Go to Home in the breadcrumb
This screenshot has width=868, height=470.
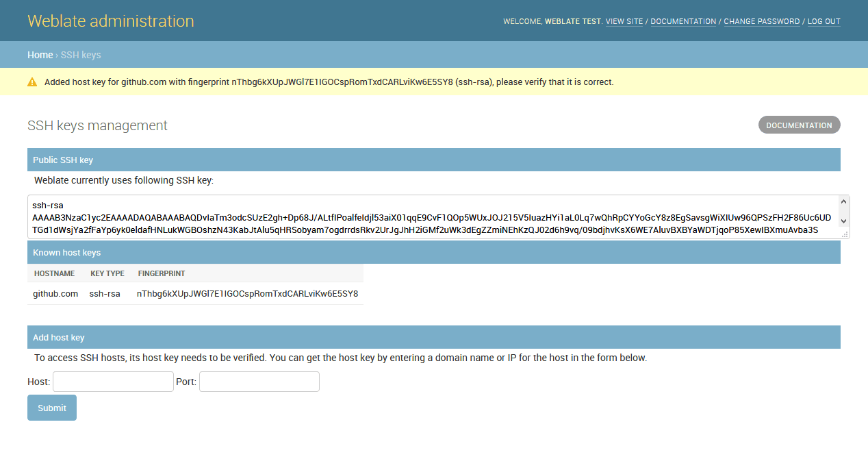pos(40,55)
